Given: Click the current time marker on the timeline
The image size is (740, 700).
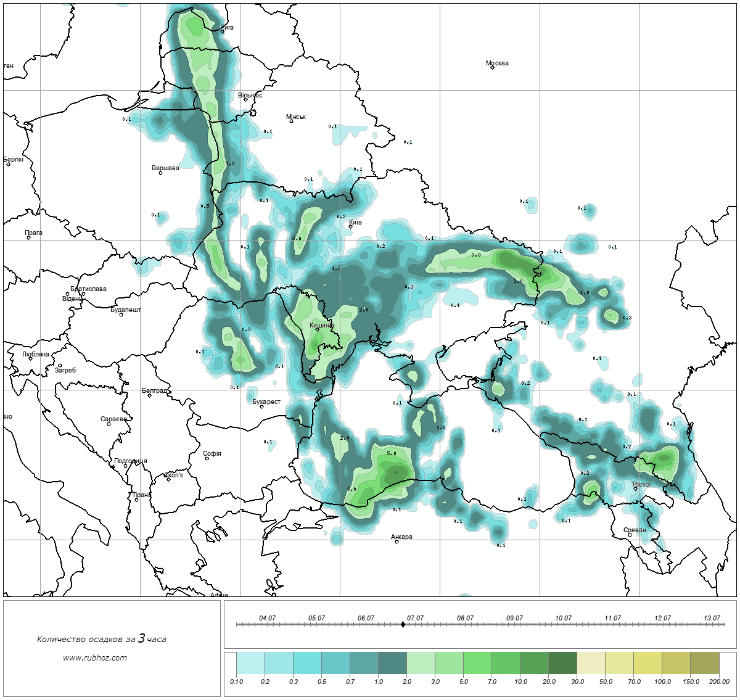Looking at the screenshot, I should pyautogui.click(x=403, y=624).
